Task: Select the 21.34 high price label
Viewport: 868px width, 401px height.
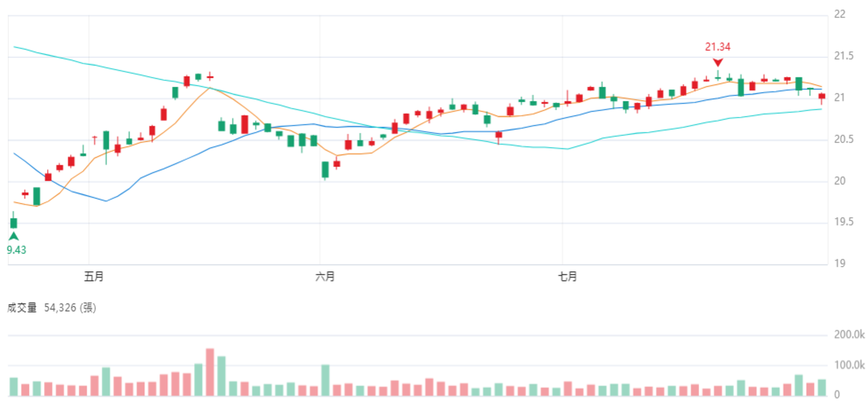Action: pyautogui.click(x=718, y=47)
